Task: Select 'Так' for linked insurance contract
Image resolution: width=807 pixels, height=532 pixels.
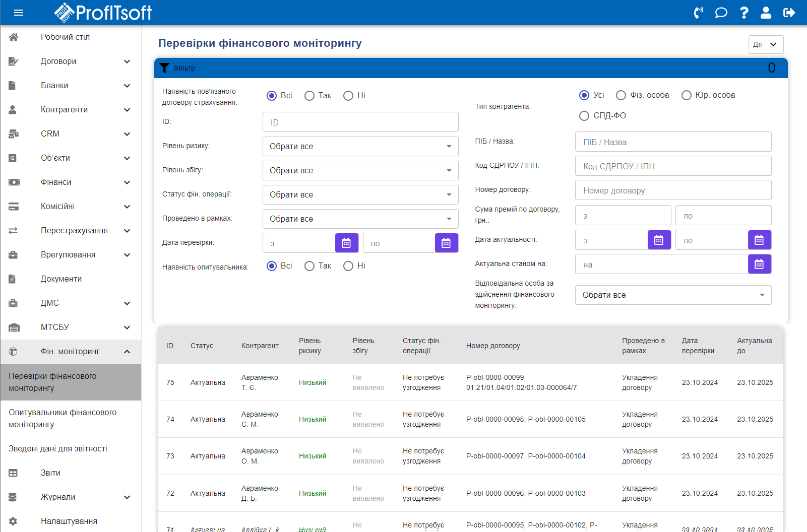Action: point(309,96)
